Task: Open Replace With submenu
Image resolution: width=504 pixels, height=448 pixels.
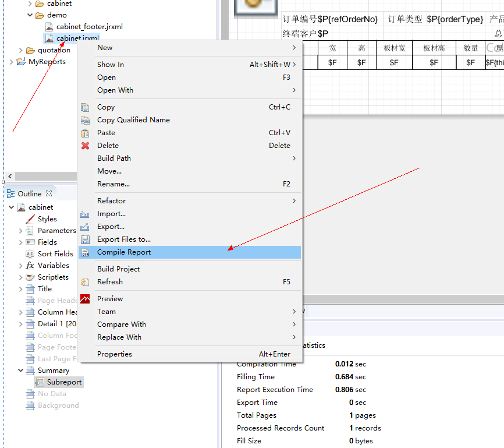Action: (x=190, y=337)
